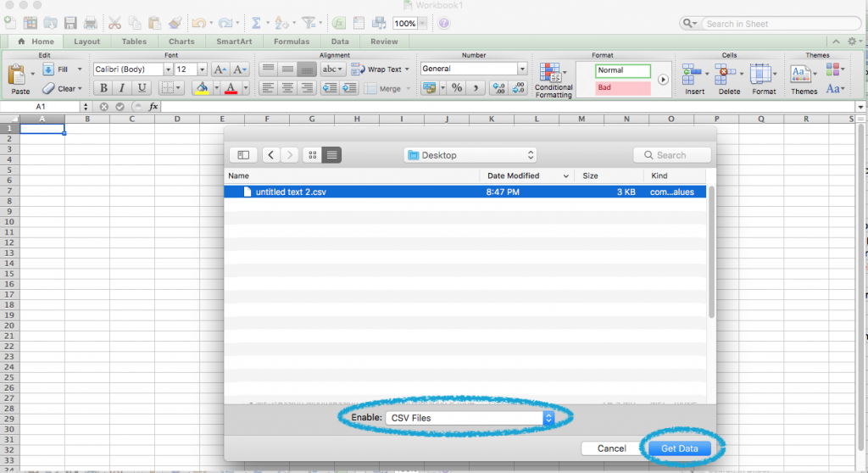
Task: Click the Save floppy disk icon
Action: click(x=70, y=24)
